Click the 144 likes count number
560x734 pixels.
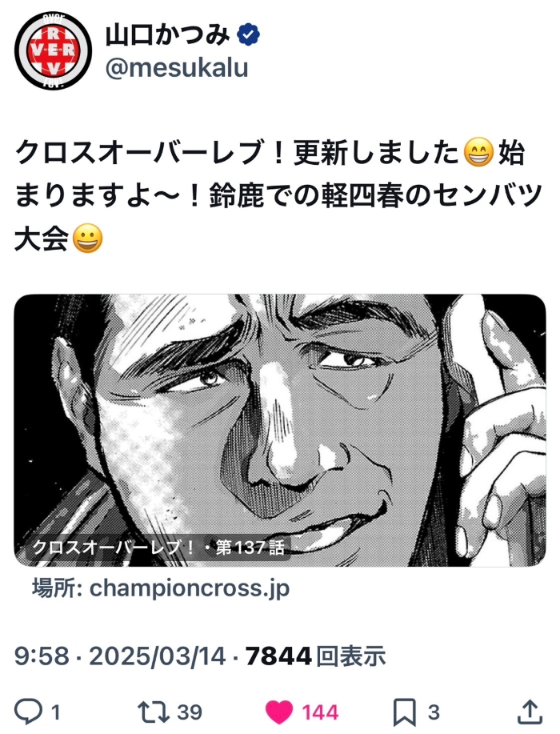320,712
